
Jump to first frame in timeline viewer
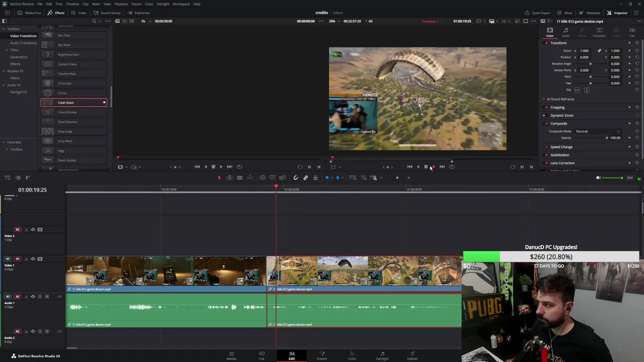pos(410,167)
